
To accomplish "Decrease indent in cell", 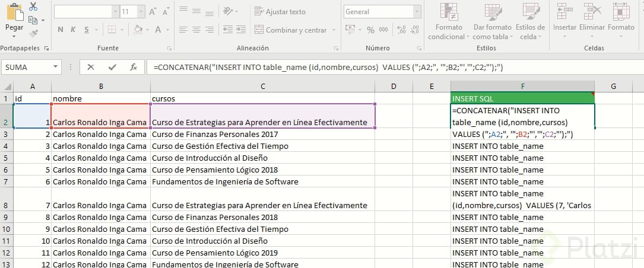I will [x=227, y=30].
